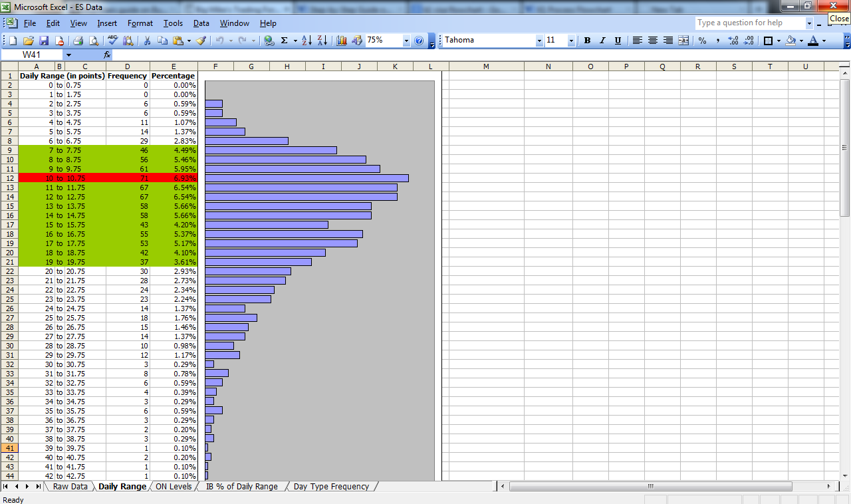Open the font size 11 dropdown
Image resolution: width=851 pixels, height=504 pixels.
571,41
